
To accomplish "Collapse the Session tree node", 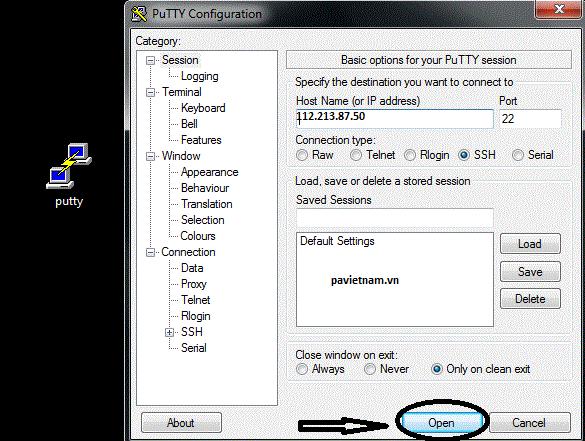I will tap(150, 60).
